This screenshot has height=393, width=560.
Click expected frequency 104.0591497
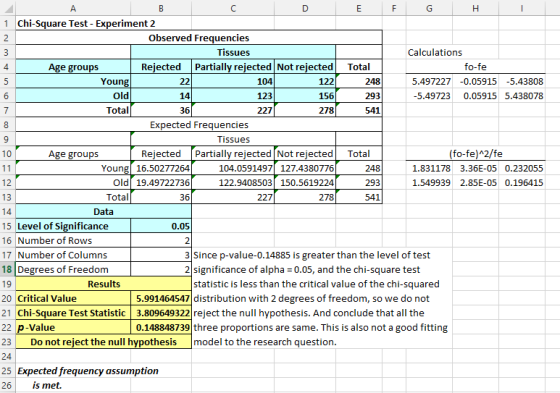pyautogui.click(x=233, y=168)
